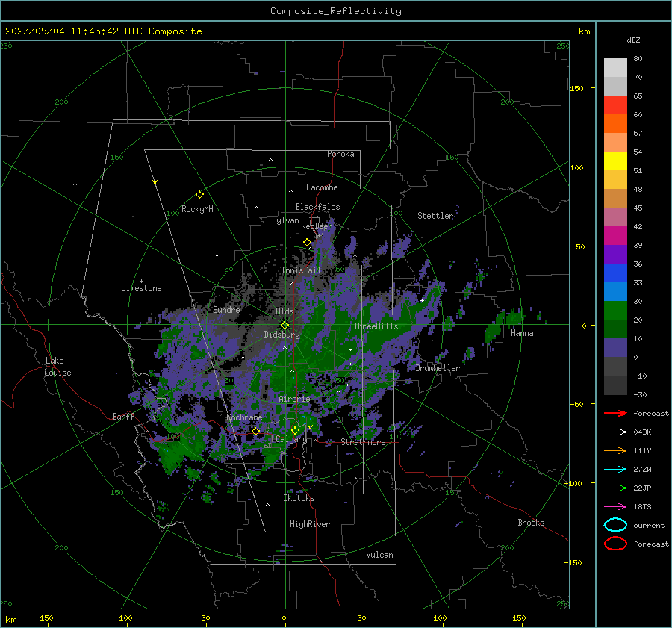Viewport: 672px width, 628px height.
Task: Click the Limestone map label
Action: pos(141,288)
